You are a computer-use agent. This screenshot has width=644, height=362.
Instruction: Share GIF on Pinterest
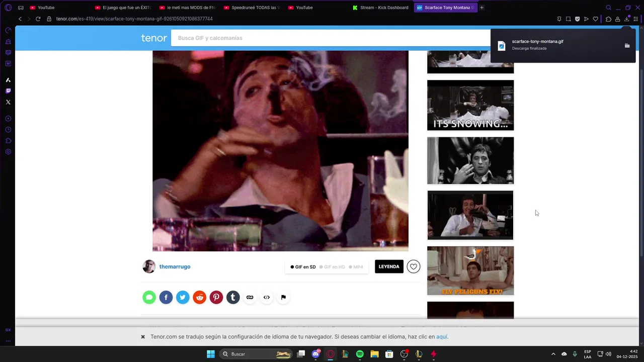pyautogui.click(x=216, y=297)
